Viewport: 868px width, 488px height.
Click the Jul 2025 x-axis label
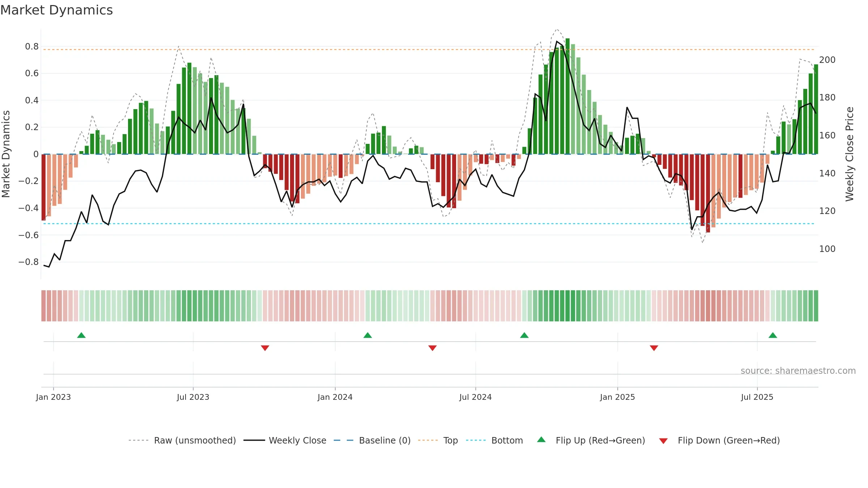click(757, 397)
